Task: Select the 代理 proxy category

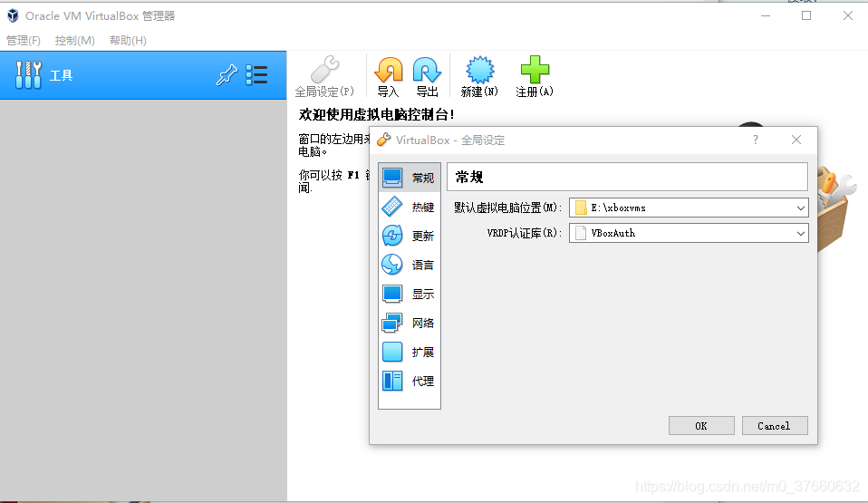Action: point(410,382)
